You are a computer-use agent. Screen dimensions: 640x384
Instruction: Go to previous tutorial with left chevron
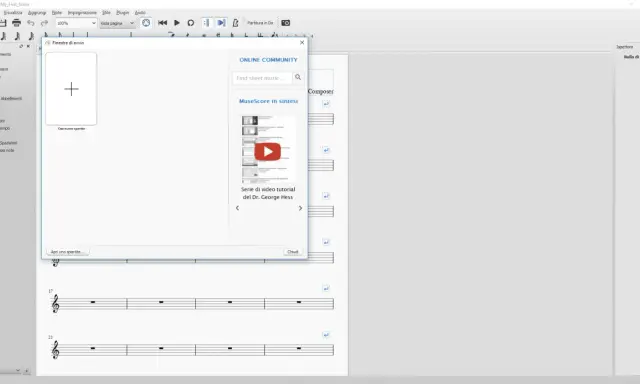pos(237,208)
